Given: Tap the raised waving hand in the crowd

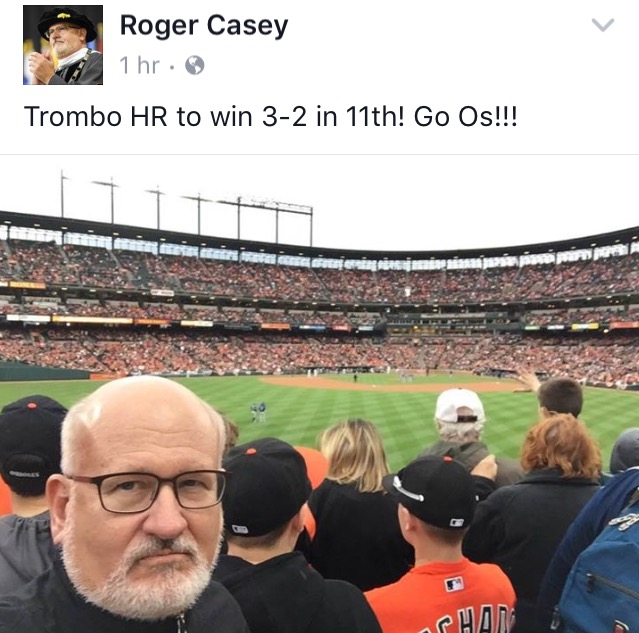Looking at the screenshot, I should click(528, 379).
